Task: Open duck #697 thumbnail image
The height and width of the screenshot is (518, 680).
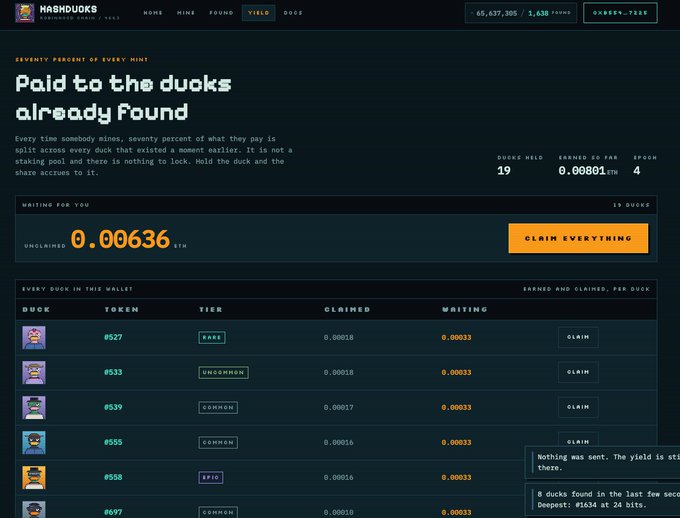Action: pos(34,510)
